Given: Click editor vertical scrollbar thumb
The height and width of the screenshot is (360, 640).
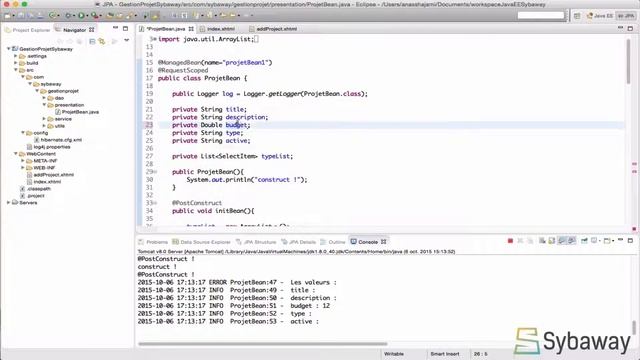Looking at the screenshot, I should (629, 61).
